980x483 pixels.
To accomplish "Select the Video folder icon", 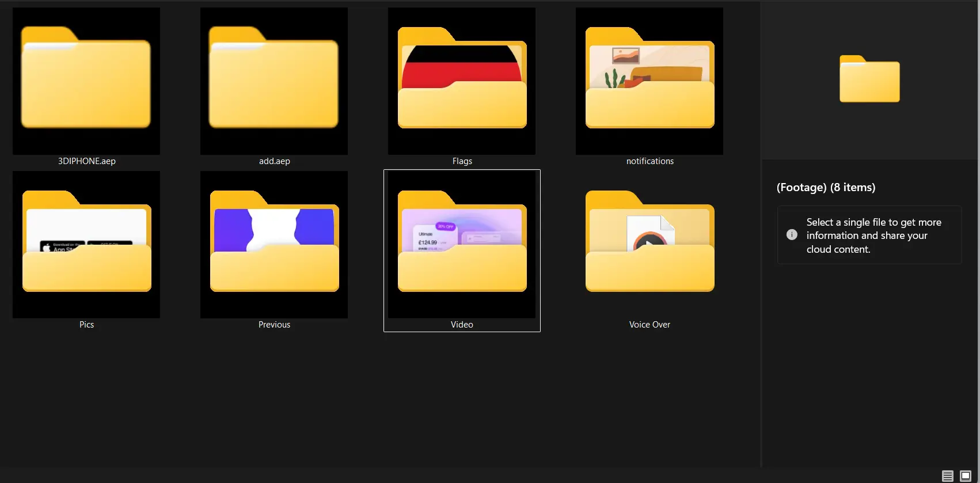I will click(462, 244).
